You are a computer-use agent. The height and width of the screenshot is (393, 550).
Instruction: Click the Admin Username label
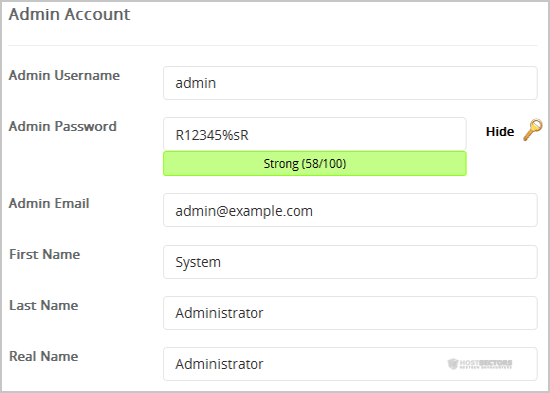tap(64, 75)
